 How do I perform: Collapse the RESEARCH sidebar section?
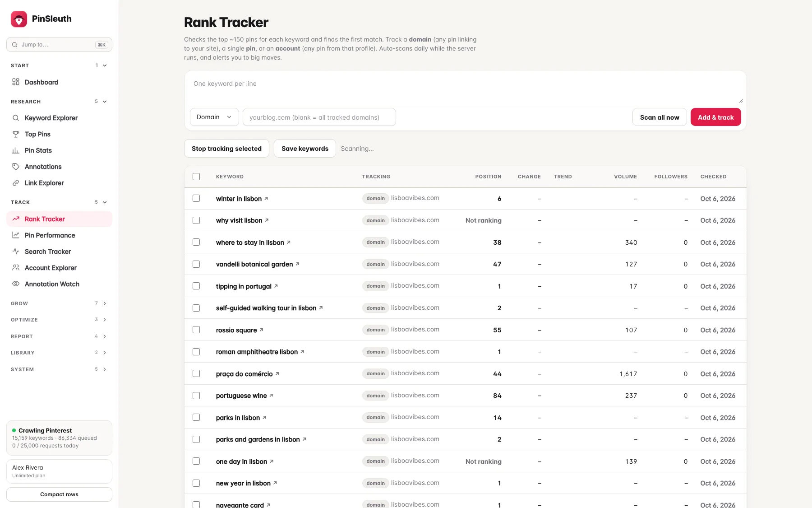point(59,102)
